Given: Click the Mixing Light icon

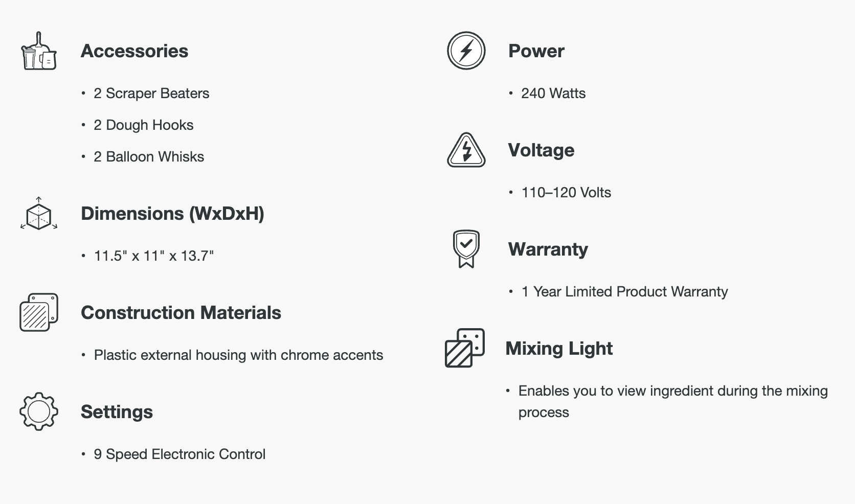Looking at the screenshot, I should point(464,348).
